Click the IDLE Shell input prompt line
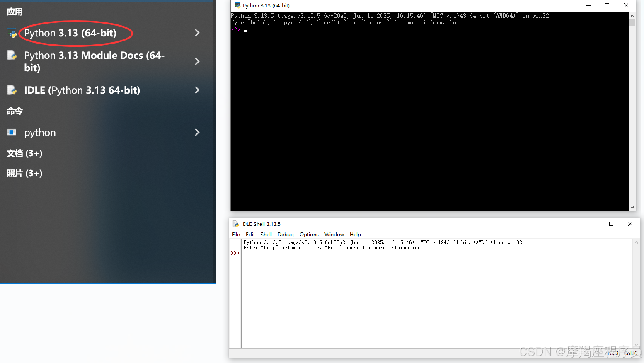 pos(437,253)
